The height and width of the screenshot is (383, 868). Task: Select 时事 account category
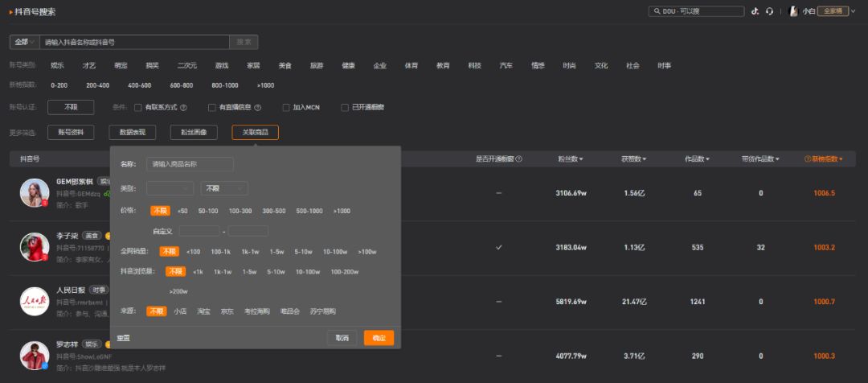pyautogui.click(x=665, y=65)
